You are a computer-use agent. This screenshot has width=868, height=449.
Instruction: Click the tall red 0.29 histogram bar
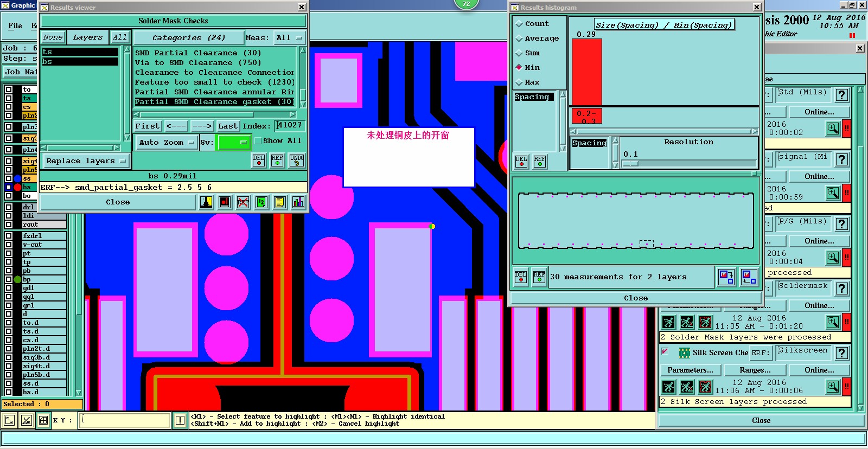tap(587, 72)
